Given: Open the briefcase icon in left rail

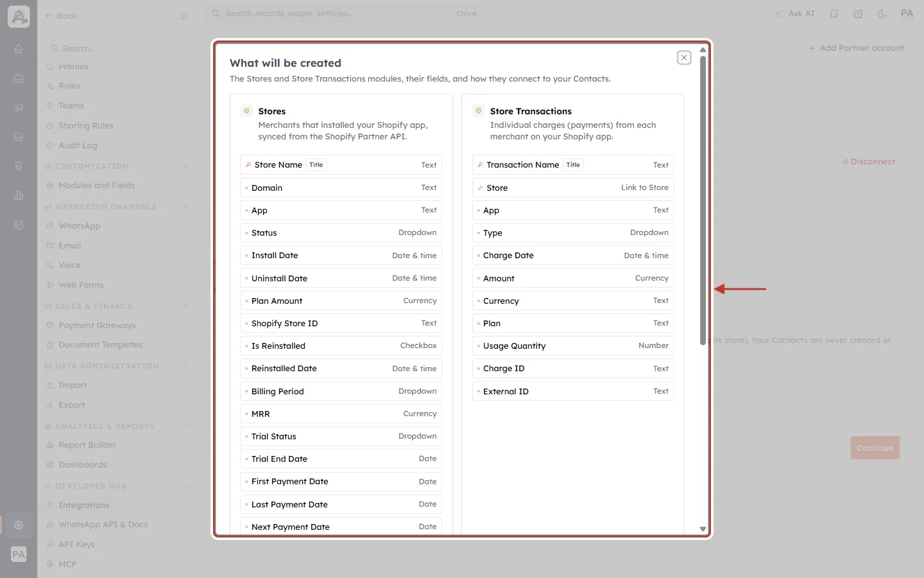Looking at the screenshot, I should (19, 78).
